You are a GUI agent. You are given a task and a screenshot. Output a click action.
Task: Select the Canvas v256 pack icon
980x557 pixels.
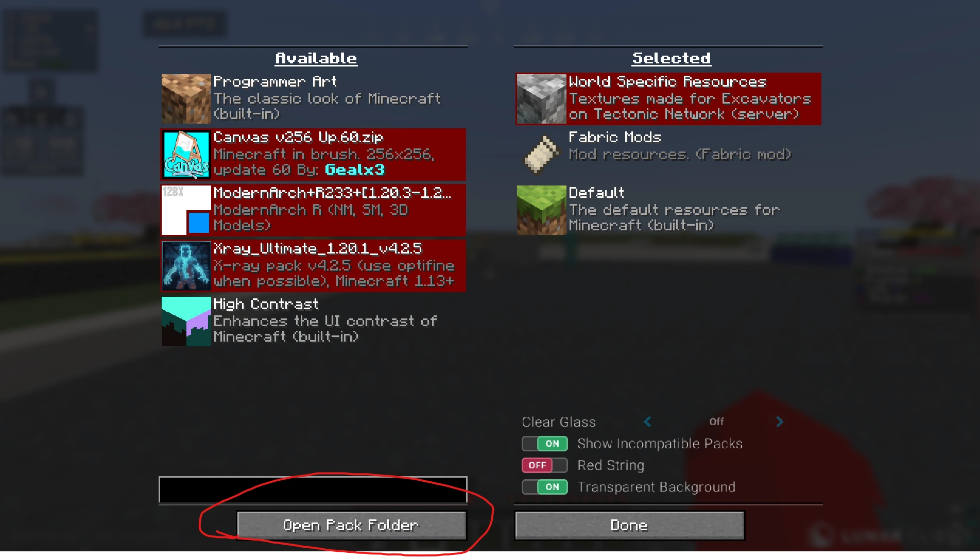[186, 155]
